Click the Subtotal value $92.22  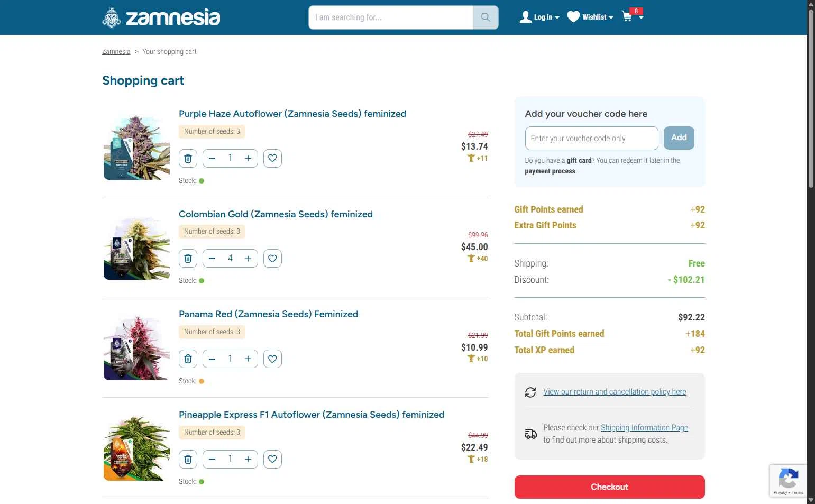(691, 317)
